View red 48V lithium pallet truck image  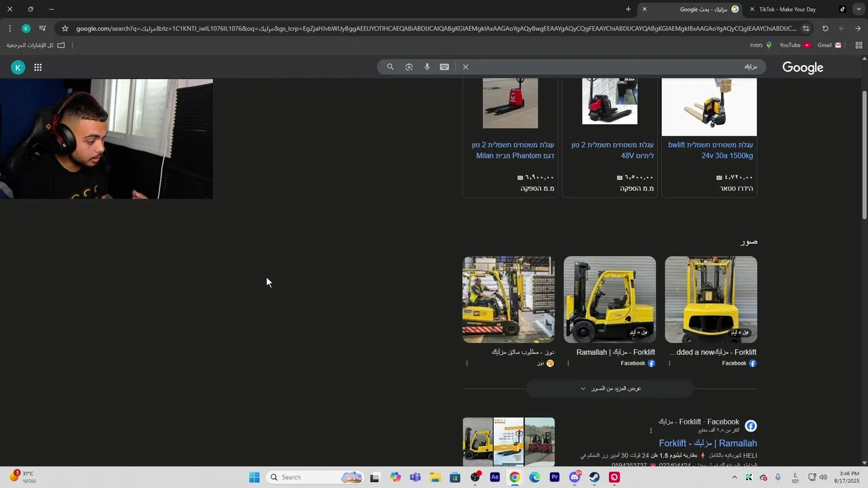(610, 102)
